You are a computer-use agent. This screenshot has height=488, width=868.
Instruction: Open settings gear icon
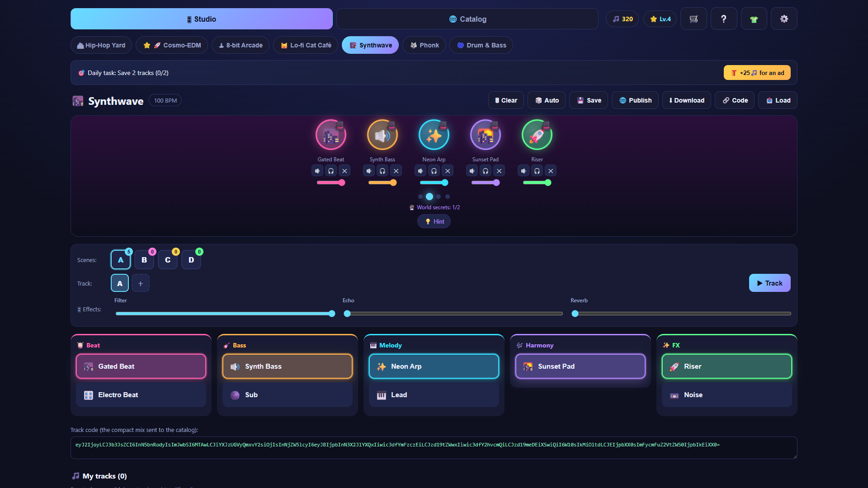click(784, 19)
